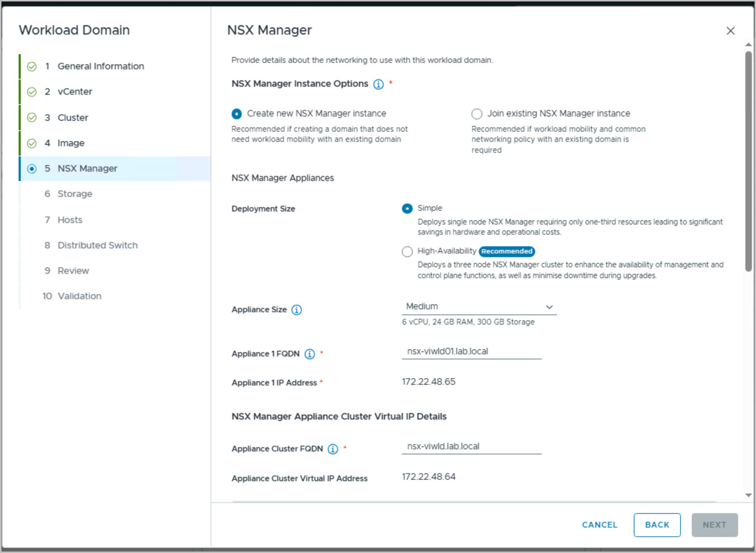Click the cluster virtual IP 172.22.48.64

point(428,477)
